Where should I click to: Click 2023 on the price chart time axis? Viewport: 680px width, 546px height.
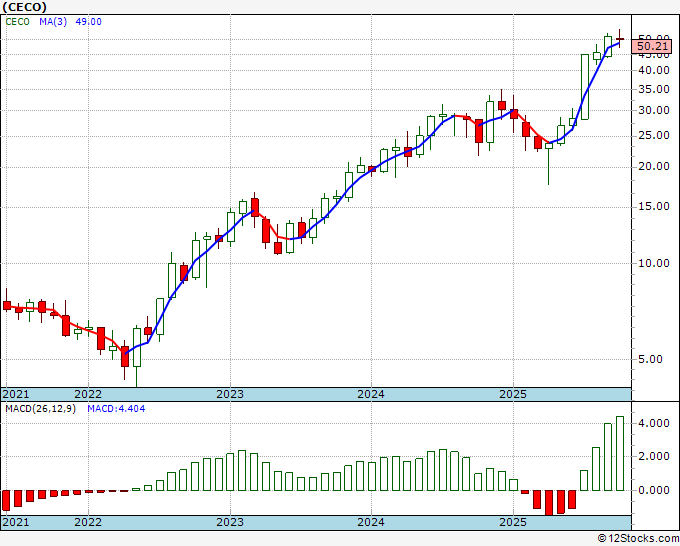(x=230, y=394)
